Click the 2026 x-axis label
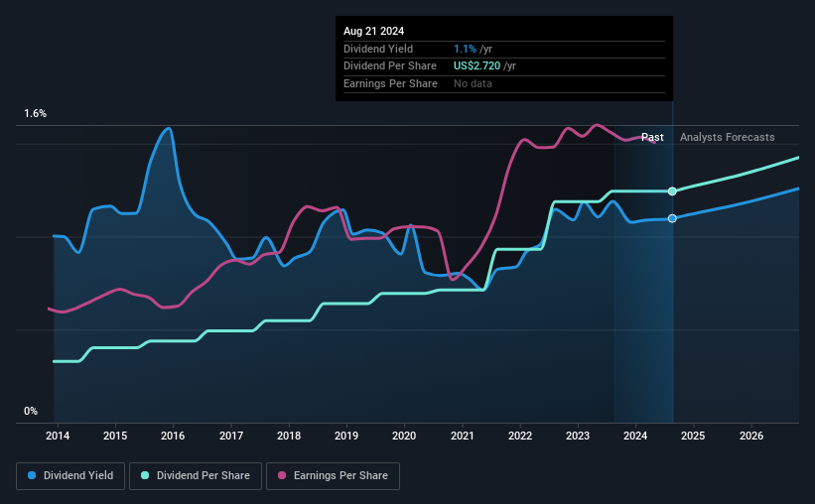815x504 pixels. [x=751, y=436]
